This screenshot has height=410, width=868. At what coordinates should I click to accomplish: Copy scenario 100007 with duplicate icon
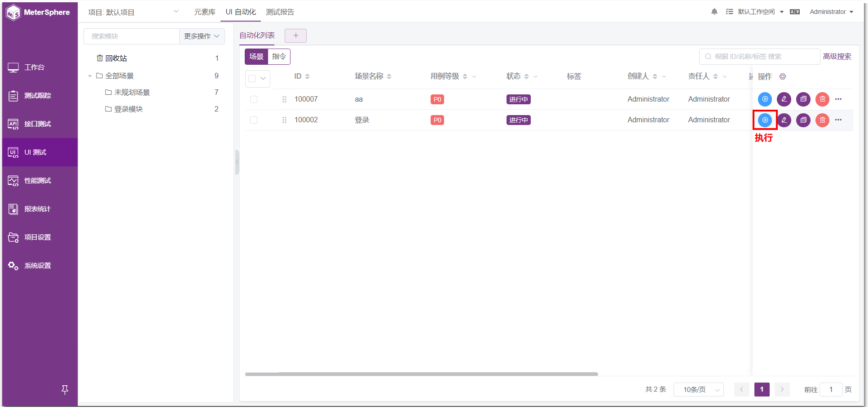pos(803,99)
